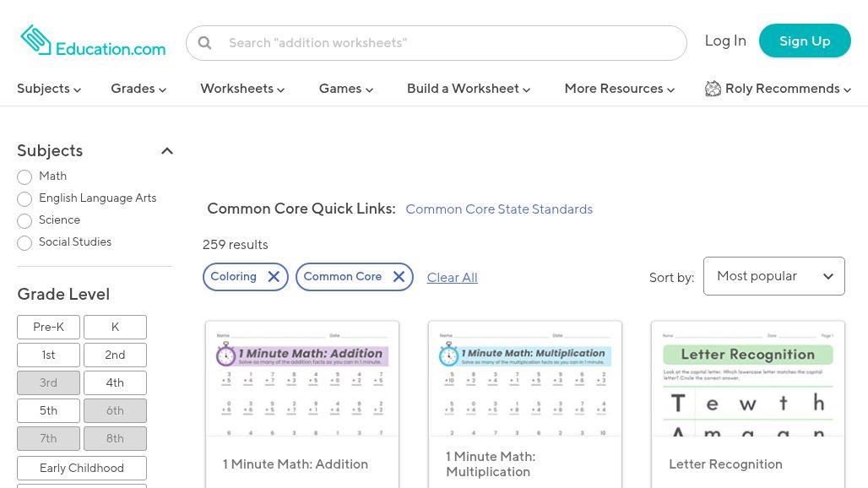
Task: Open the Games navigation menu
Action: click(x=345, y=89)
